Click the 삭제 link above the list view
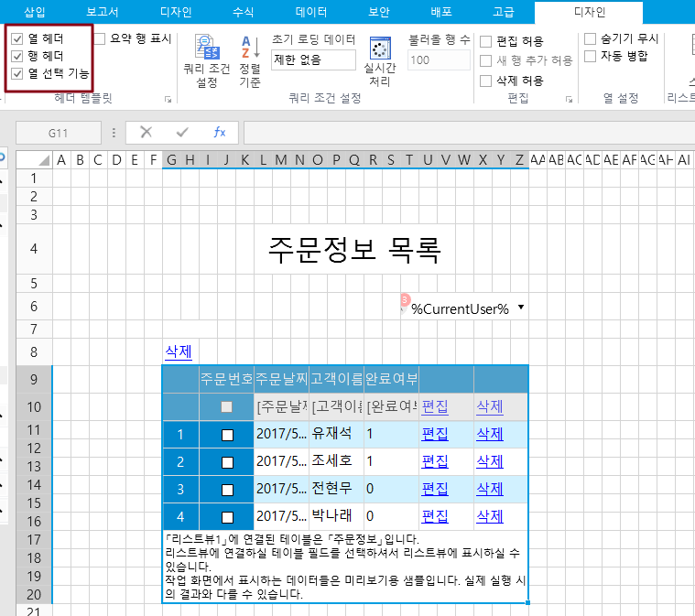This screenshot has height=616, width=695. point(178,351)
